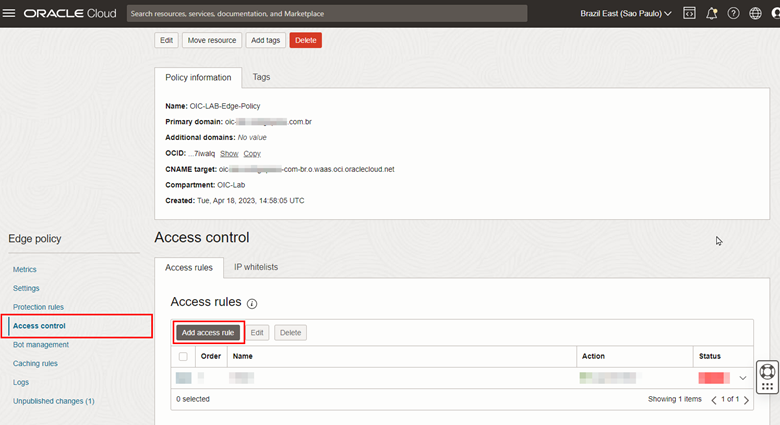Image resolution: width=780 pixels, height=425 pixels.
Task: Open the support lifebuoy widget
Action: pyautogui.click(x=767, y=371)
